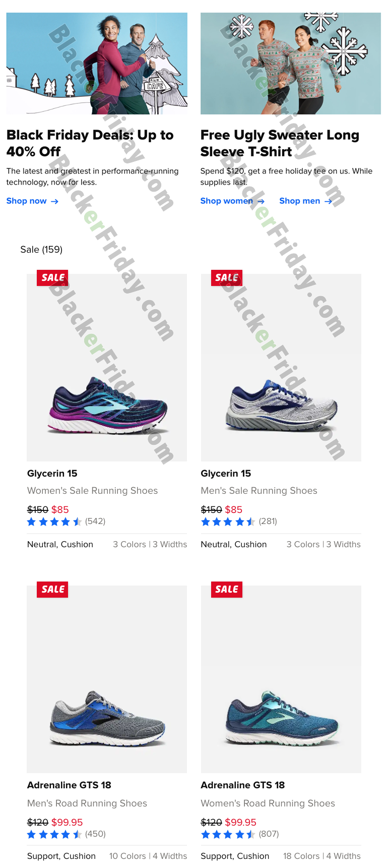Viewport: 388px width, 868px height.
Task: Click star rating of Women's Glycerin 15
Action: (54, 522)
